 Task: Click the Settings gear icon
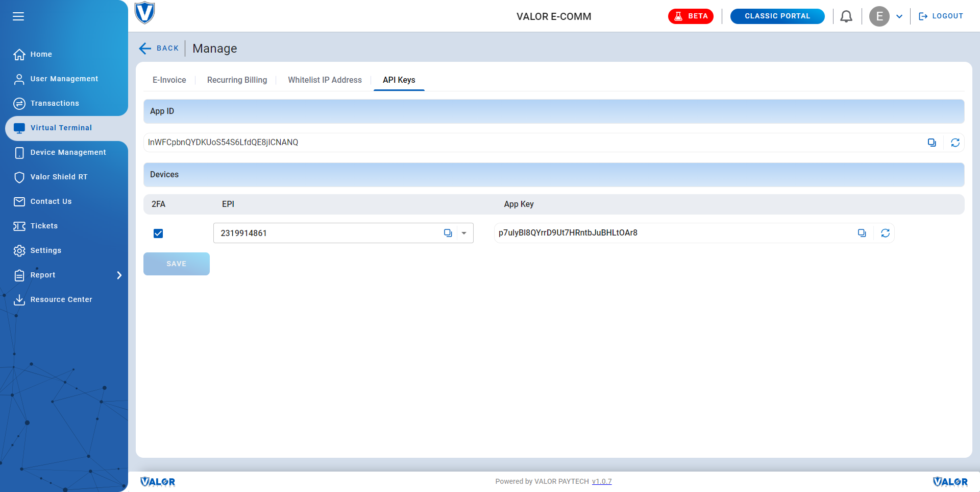click(x=19, y=250)
